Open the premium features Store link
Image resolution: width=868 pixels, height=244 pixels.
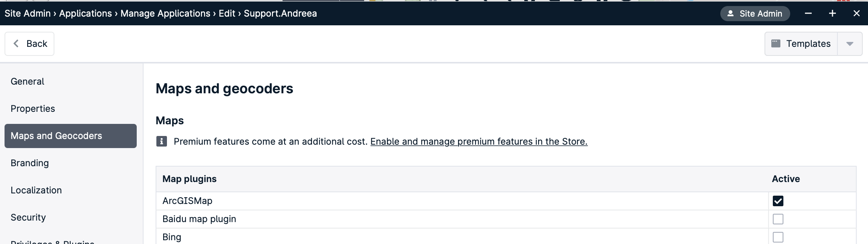pyautogui.click(x=479, y=142)
